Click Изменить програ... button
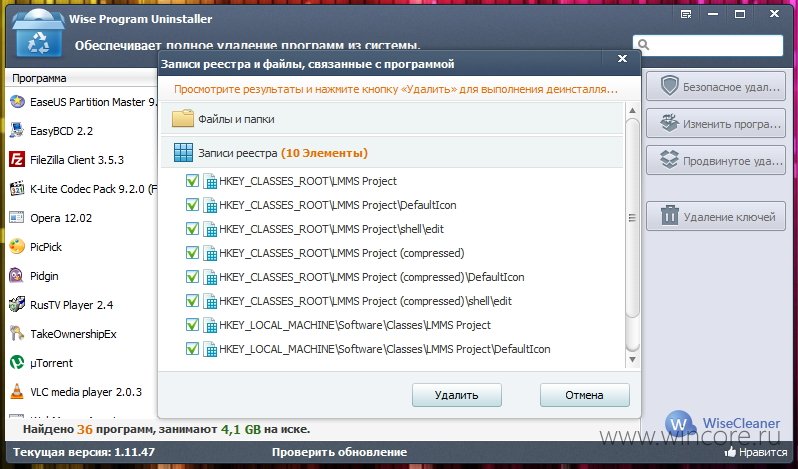The image size is (798, 469). pyautogui.click(x=716, y=123)
